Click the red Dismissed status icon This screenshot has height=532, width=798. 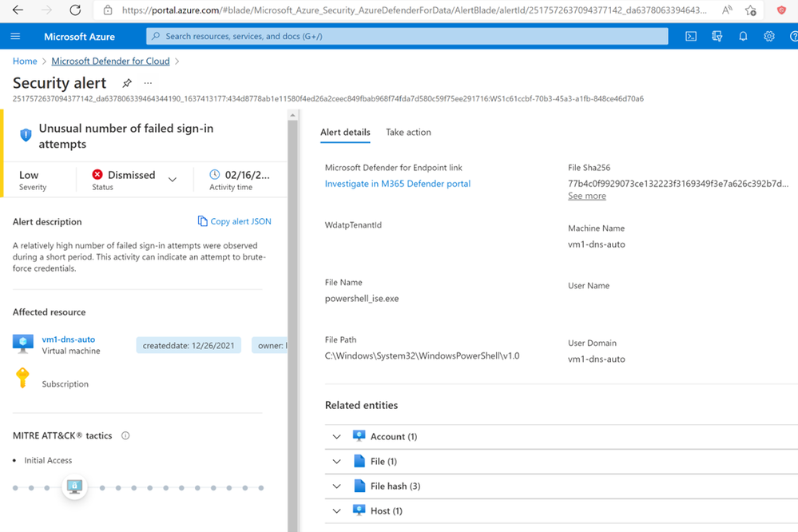97,175
